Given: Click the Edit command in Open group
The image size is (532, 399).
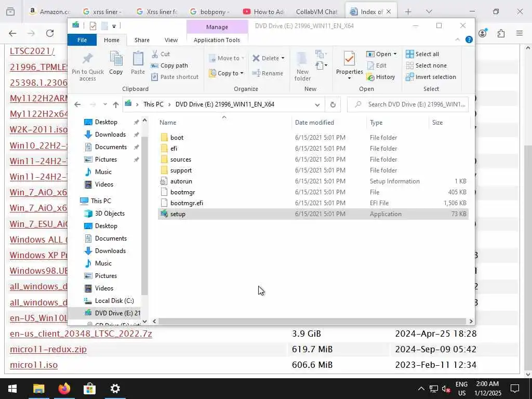Looking at the screenshot, I should (377, 65).
